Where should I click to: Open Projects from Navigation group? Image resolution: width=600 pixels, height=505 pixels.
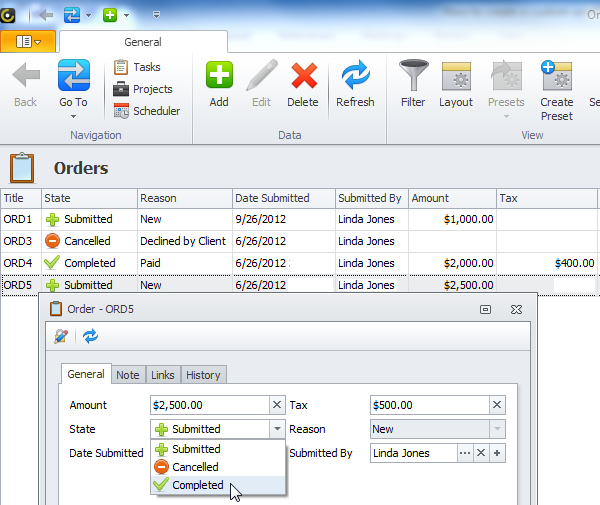click(x=142, y=89)
